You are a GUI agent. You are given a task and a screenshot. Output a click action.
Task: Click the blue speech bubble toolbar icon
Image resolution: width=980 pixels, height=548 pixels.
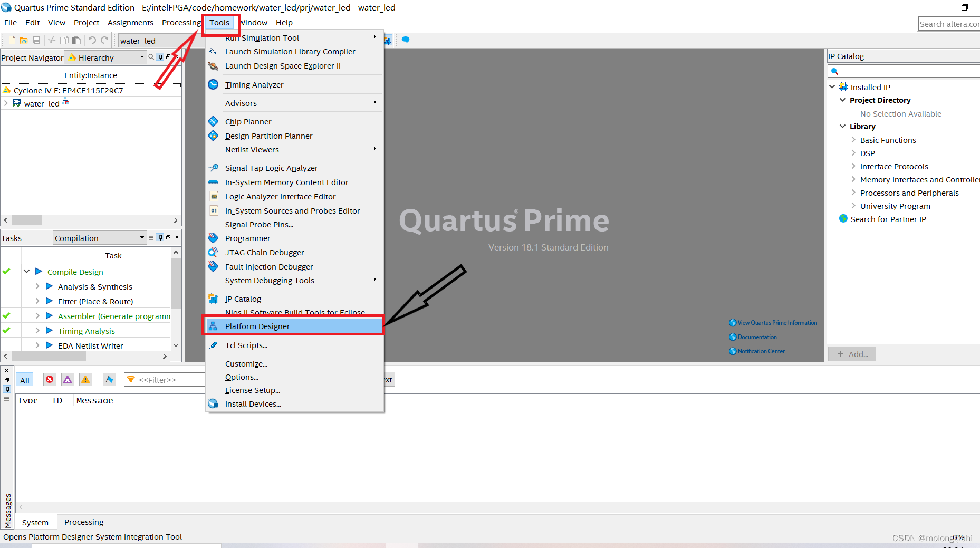click(406, 40)
